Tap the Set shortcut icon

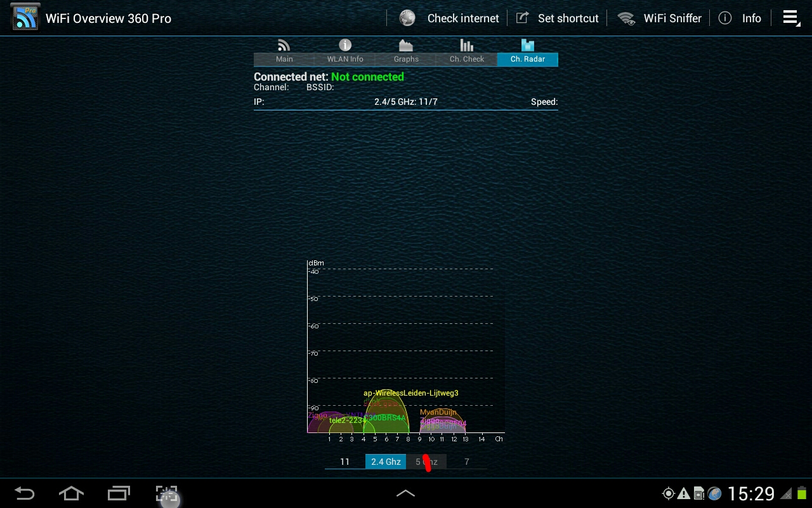[522, 18]
